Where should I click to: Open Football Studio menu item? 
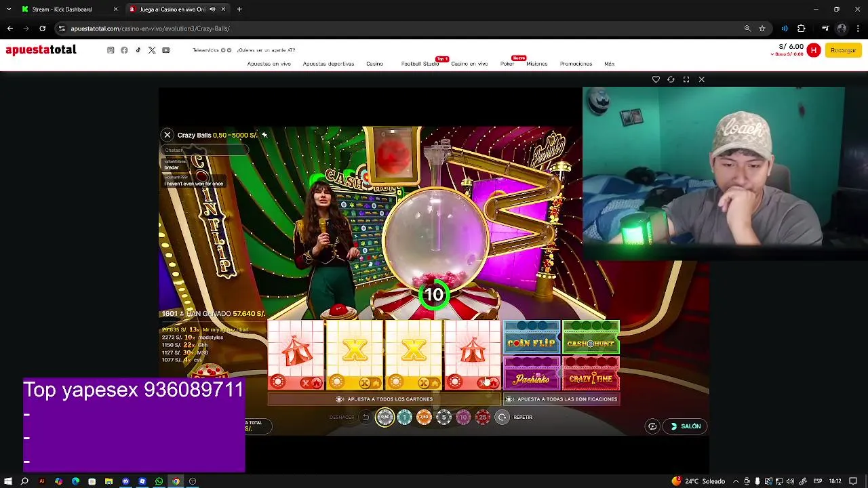tap(420, 64)
